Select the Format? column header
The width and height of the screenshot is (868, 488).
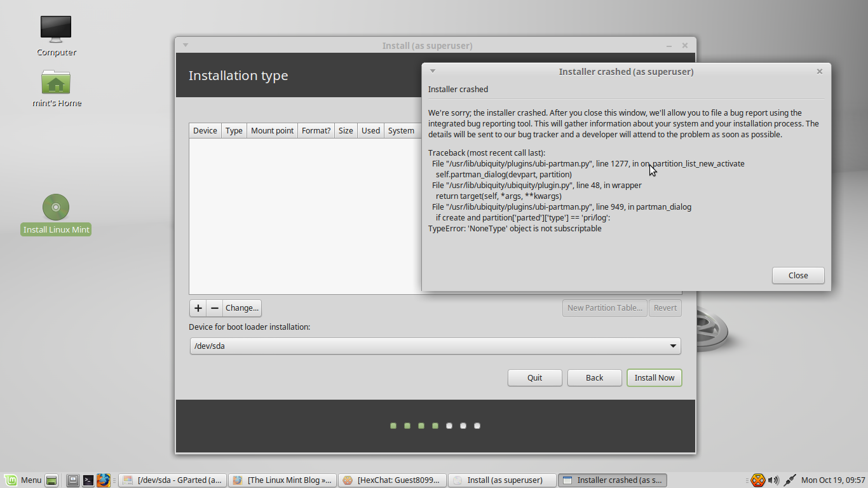pos(316,130)
